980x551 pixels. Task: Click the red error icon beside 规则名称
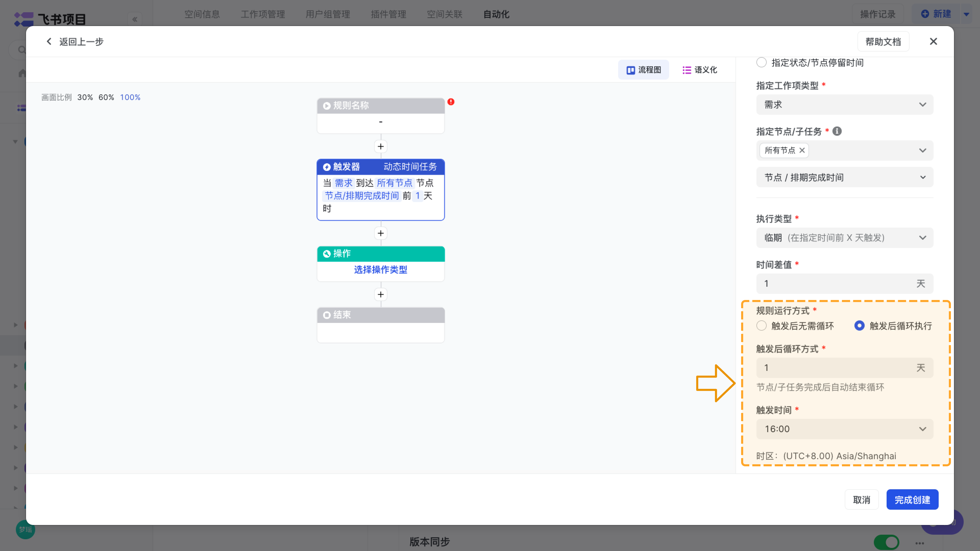451,102
